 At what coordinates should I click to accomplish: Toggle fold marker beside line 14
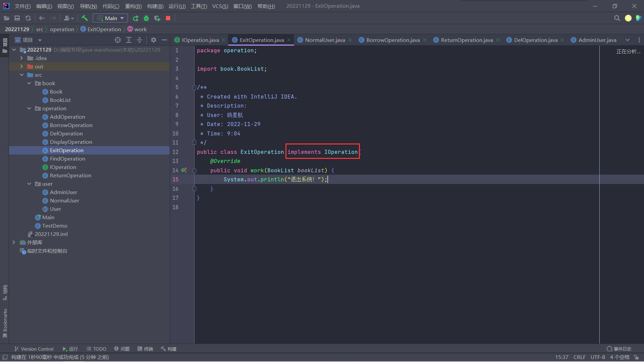(195, 171)
